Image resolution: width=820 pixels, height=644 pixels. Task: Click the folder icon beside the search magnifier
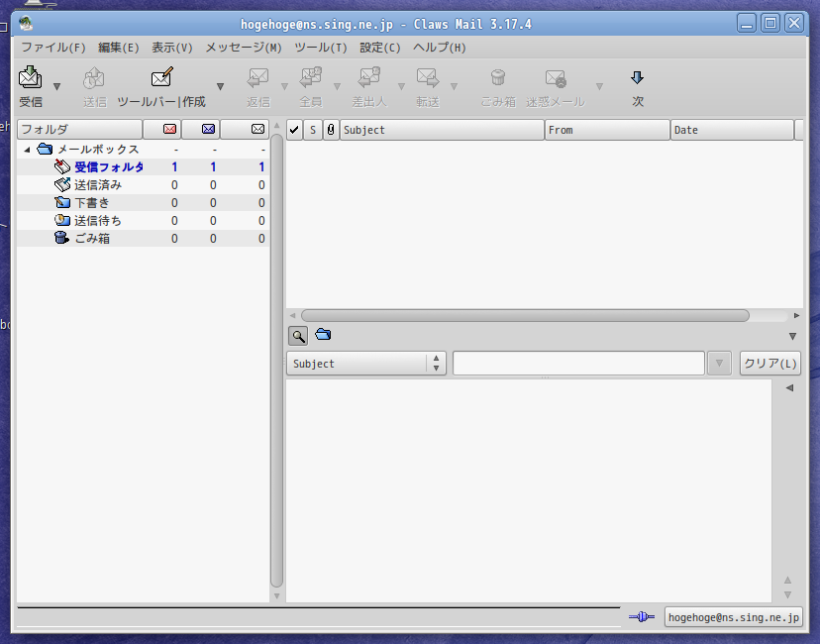click(x=323, y=334)
